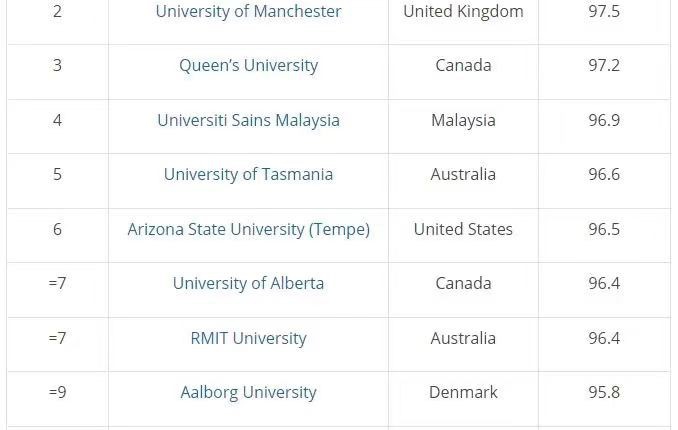
Task: Click the rank =9 cell
Action: pyautogui.click(x=58, y=399)
